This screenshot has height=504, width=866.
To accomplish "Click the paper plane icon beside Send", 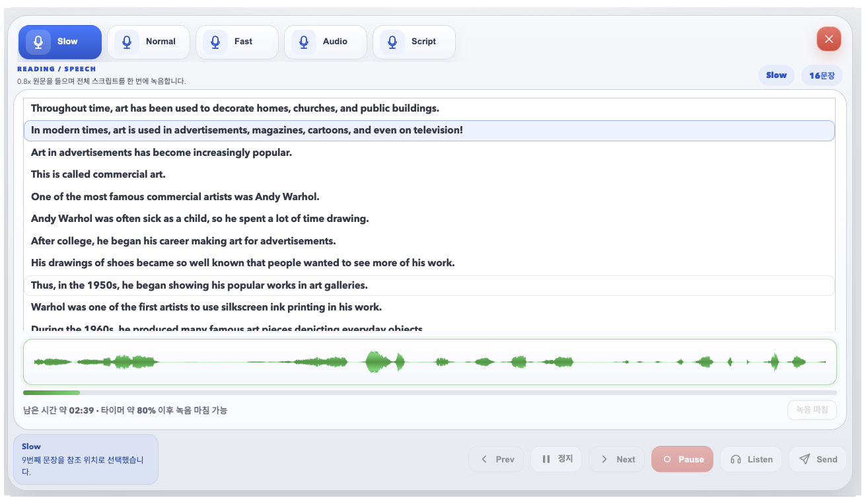I will click(805, 459).
